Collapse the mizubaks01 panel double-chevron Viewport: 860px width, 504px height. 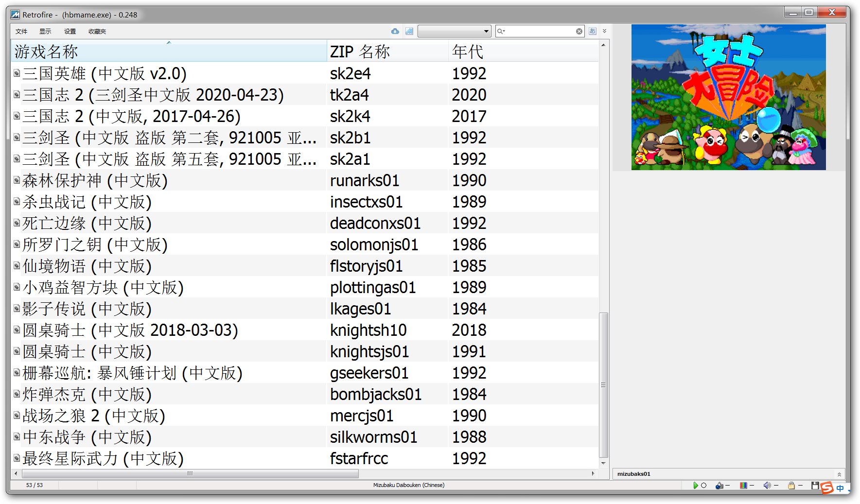coord(839,474)
